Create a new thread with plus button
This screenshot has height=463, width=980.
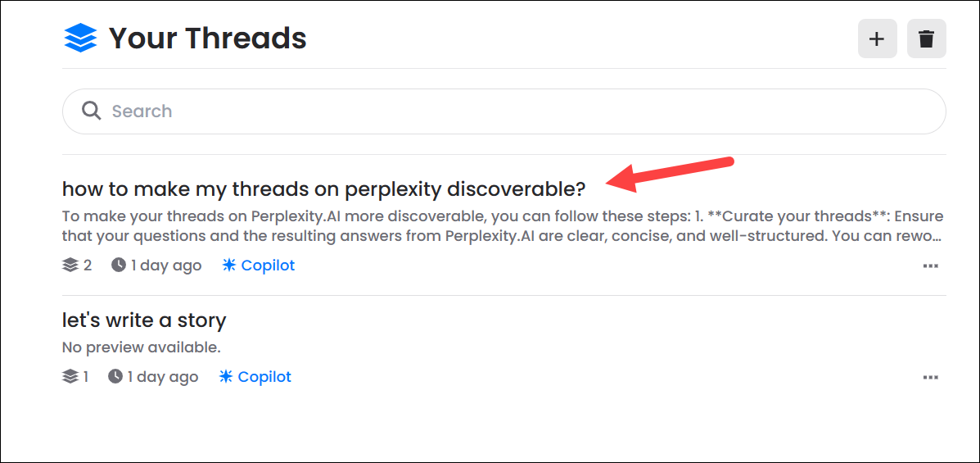coord(877,39)
